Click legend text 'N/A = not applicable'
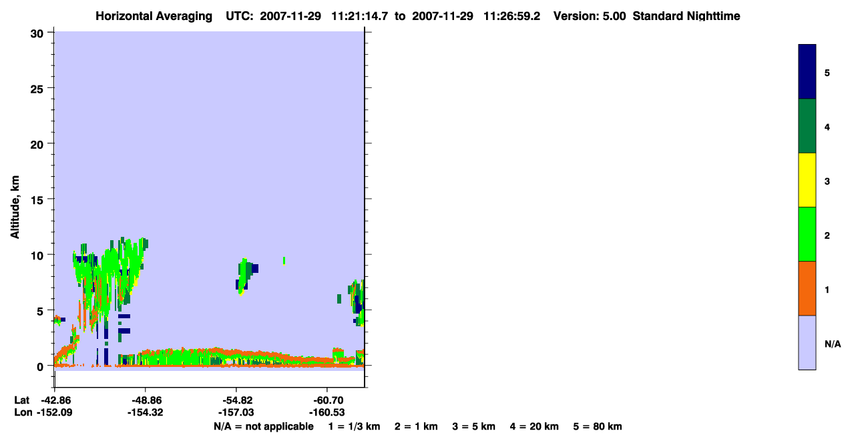868x445 pixels. [263, 427]
